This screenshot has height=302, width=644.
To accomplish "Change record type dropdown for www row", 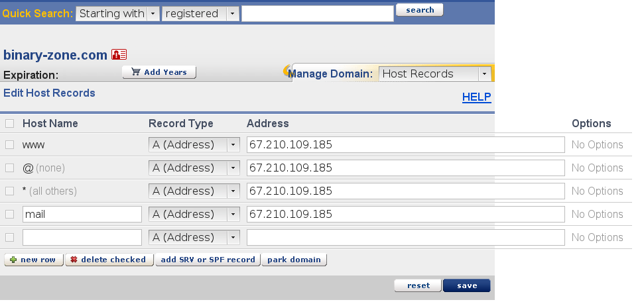I will (x=194, y=145).
